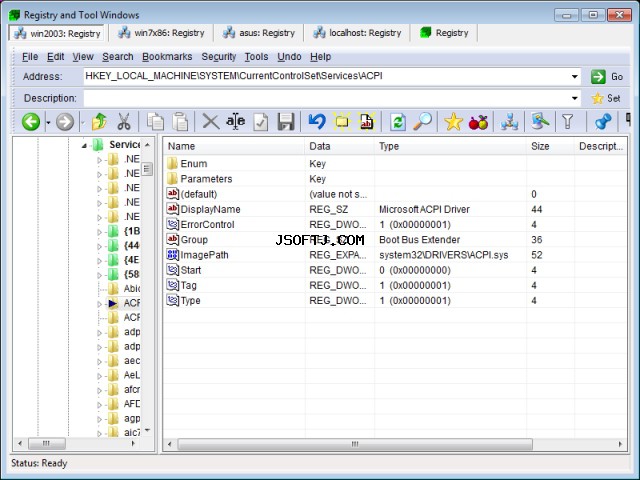Expand the aec tree node
This screenshot has height=480, width=640.
pos(99,361)
